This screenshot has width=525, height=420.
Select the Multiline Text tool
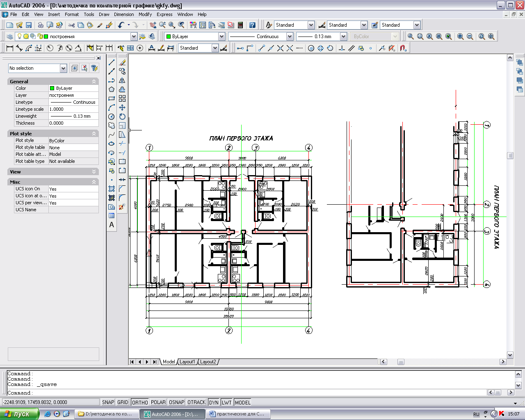[x=112, y=225]
